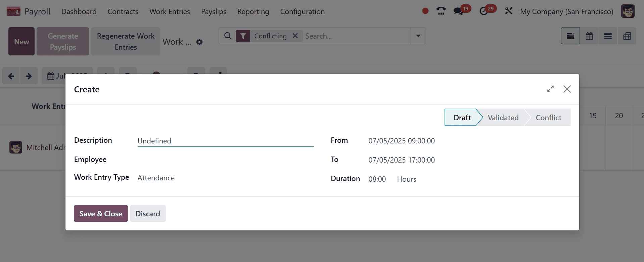Screen dimensions: 644x262
Task: Select the Validated status stage
Action: [503, 118]
